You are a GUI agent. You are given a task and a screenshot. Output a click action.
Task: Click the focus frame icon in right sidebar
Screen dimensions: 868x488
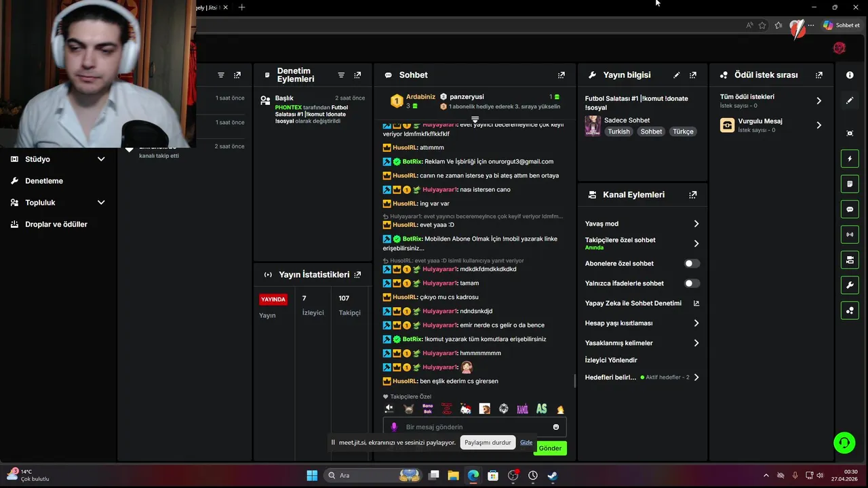tap(850, 134)
